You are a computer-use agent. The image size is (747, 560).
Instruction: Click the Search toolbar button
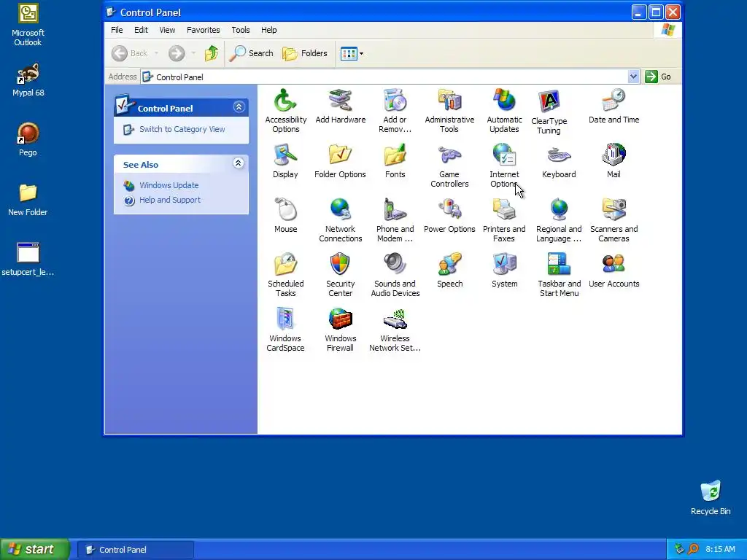pos(251,53)
